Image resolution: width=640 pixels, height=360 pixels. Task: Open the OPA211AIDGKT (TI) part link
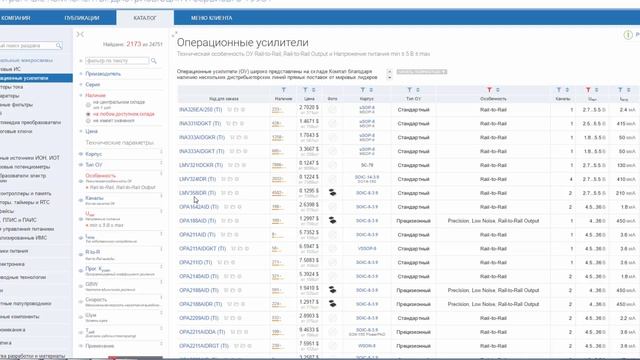202,249
